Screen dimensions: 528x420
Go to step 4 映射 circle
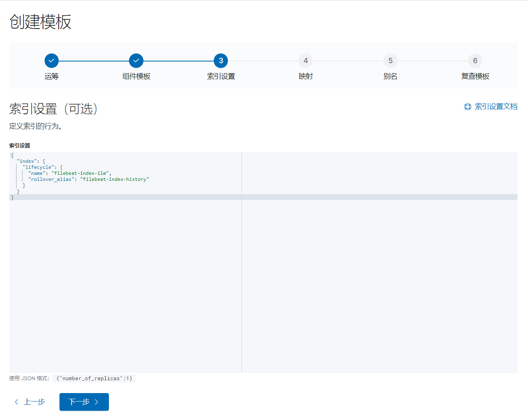click(306, 61)
